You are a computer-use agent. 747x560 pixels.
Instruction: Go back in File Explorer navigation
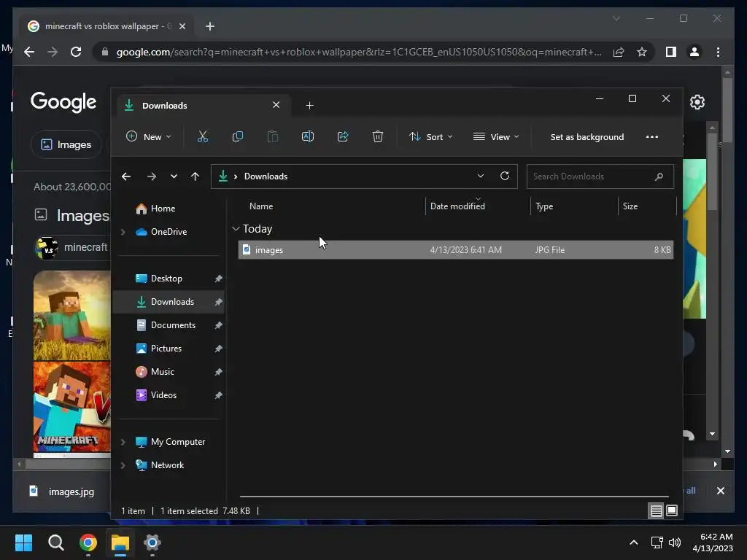[126, 176]
